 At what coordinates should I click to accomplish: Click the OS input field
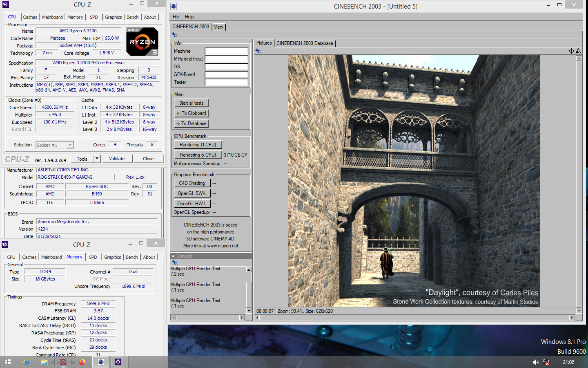click(x=227, y=67)
